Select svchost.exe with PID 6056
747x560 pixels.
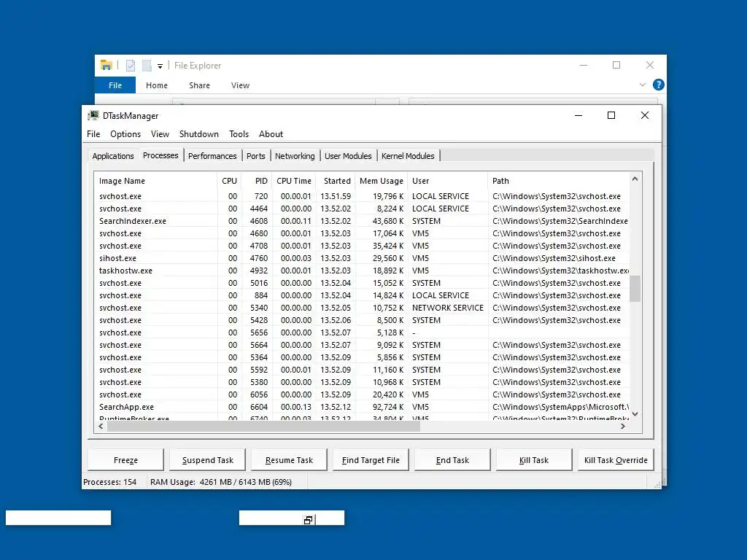tap(362, 394)
